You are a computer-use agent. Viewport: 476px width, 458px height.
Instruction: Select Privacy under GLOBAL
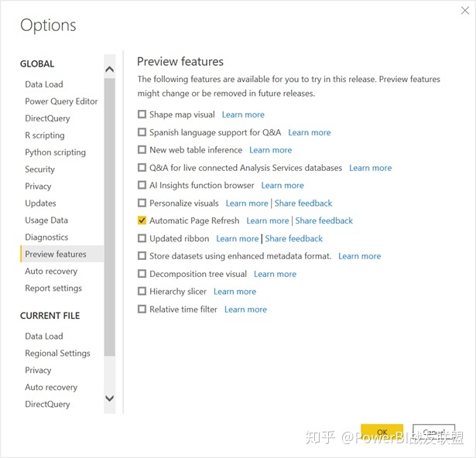click(38, 186)
